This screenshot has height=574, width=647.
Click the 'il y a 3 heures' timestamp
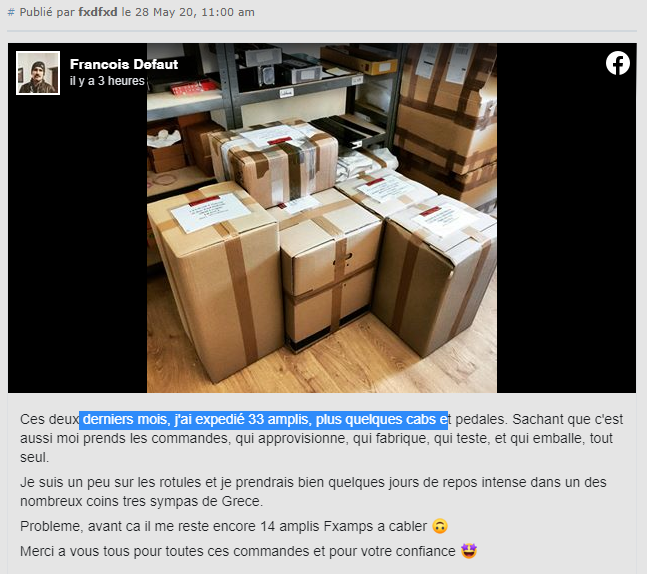[x=107, y=81]
